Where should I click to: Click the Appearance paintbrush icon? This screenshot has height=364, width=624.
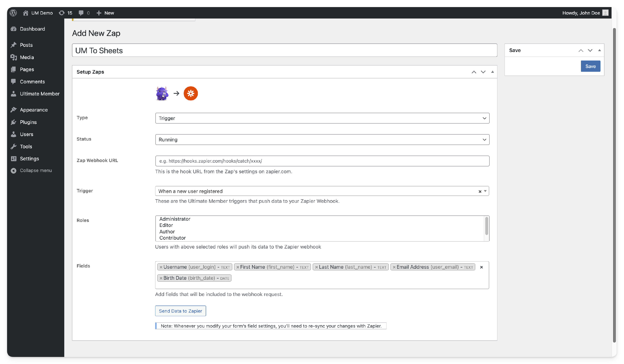point(14,110)
